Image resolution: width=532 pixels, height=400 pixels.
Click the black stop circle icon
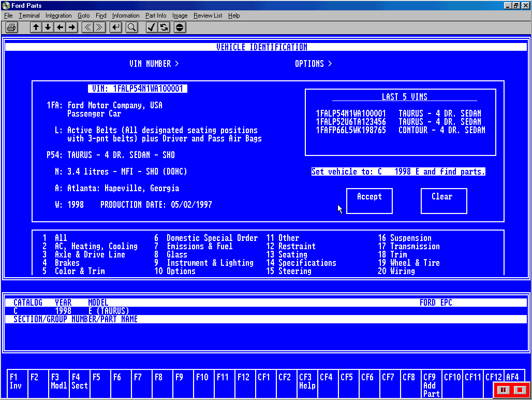pyautogui.click(x=180, y=27)
